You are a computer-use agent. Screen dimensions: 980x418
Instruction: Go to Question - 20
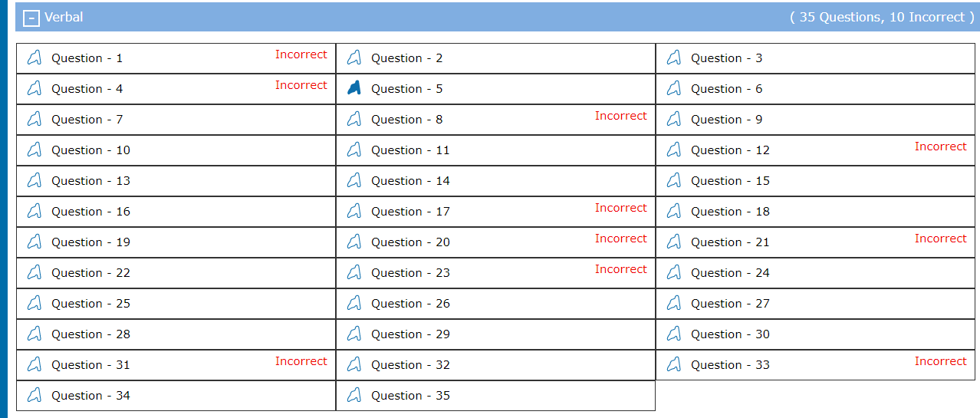click(410, 242)
